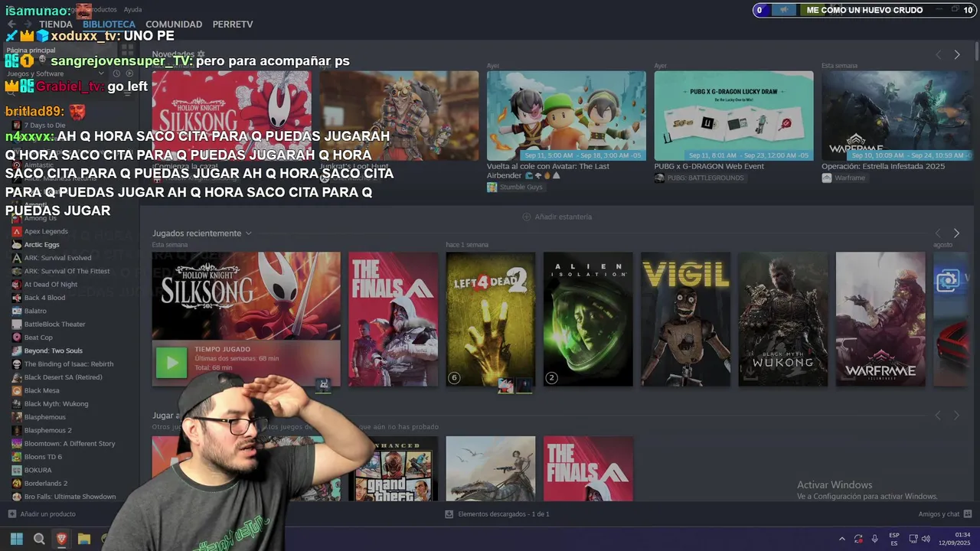The height and width of the screenshot is (551, 980).
Task: Open the PERRETV profile tab
Action: (233, 24)
